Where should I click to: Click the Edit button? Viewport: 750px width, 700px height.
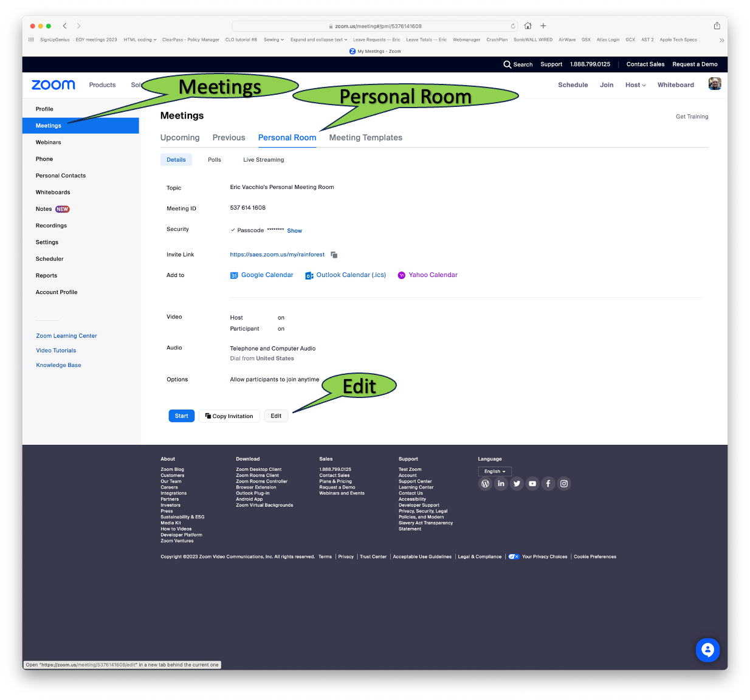click(x=276, y=416)
